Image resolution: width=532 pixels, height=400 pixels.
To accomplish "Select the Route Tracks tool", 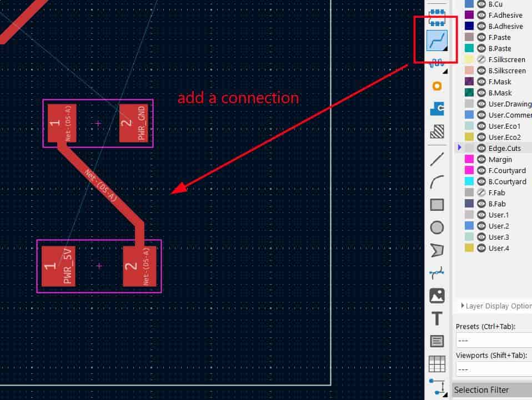I will [436, 40].
